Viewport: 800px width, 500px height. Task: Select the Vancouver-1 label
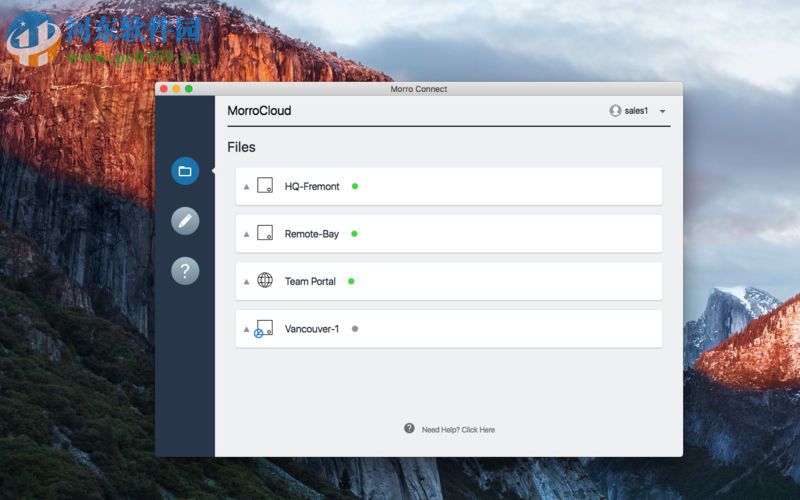point(312,329)
